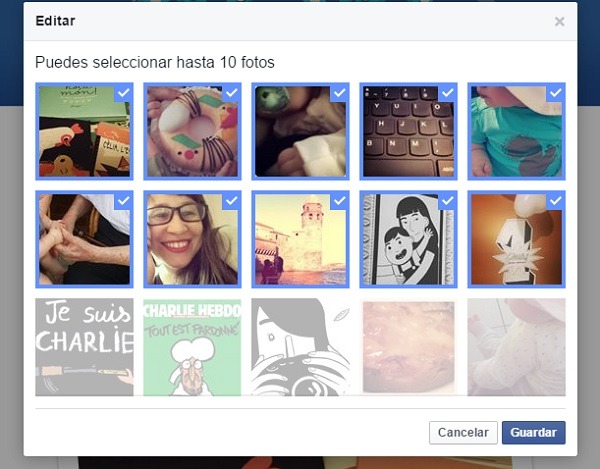Select the mother and child illustration thumbnail
This screenshot has width=600, height=469.
click(x=408, y=239)
